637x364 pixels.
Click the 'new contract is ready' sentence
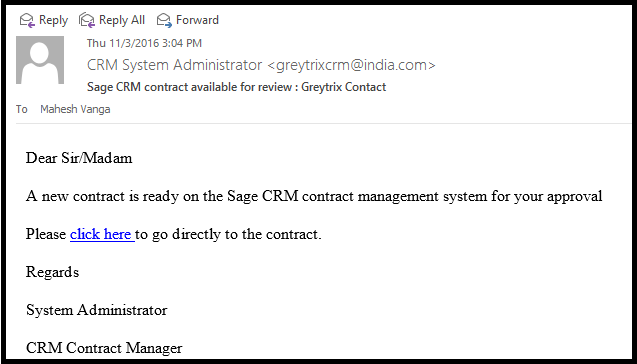(x=314, y=197)
